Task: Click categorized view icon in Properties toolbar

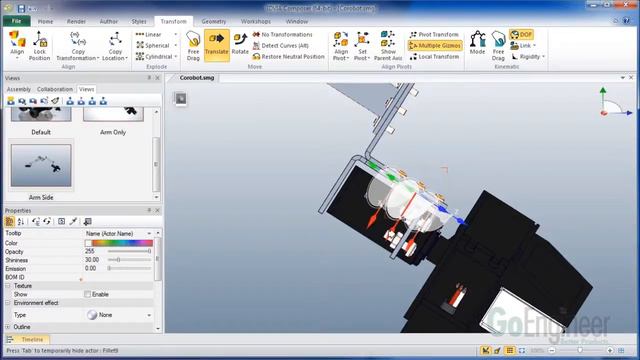Action: pos(9,221)
